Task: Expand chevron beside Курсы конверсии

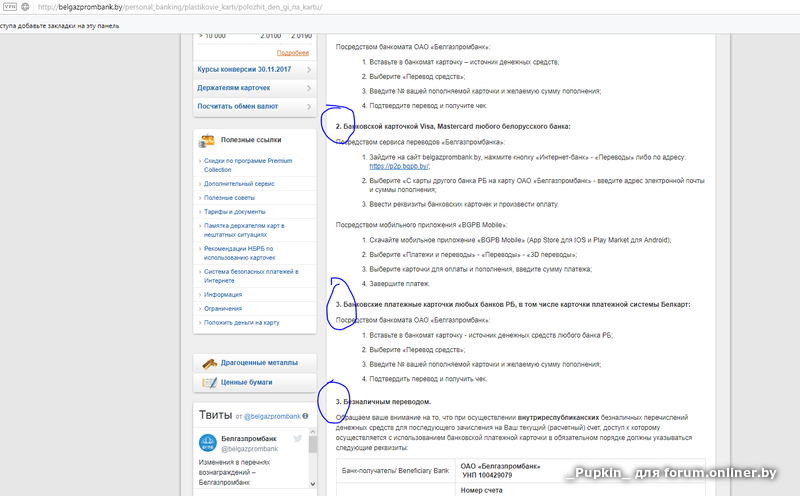Action: (309, 70)
